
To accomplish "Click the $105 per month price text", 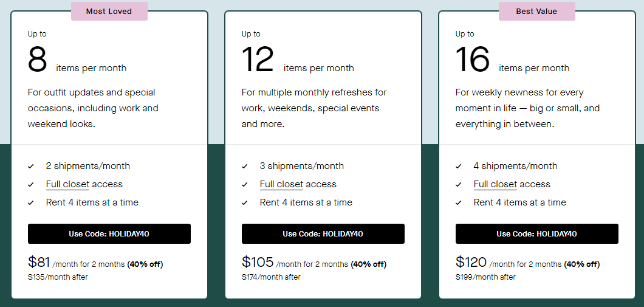I will click(258, 262).
